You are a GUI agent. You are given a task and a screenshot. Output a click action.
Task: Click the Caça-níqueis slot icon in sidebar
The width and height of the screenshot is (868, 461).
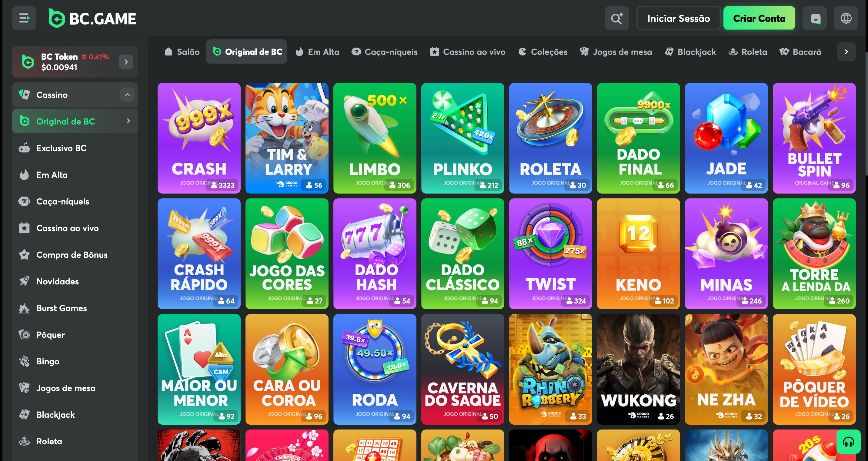point(24,201)
